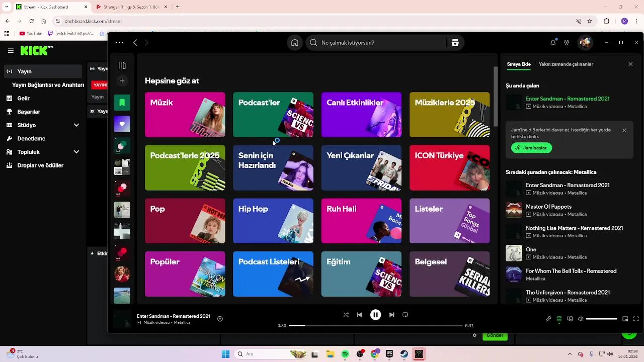Open Belgesel category card
Image resolution: width=644 pixels, height=362 pixels.
(x=449, y=274)
